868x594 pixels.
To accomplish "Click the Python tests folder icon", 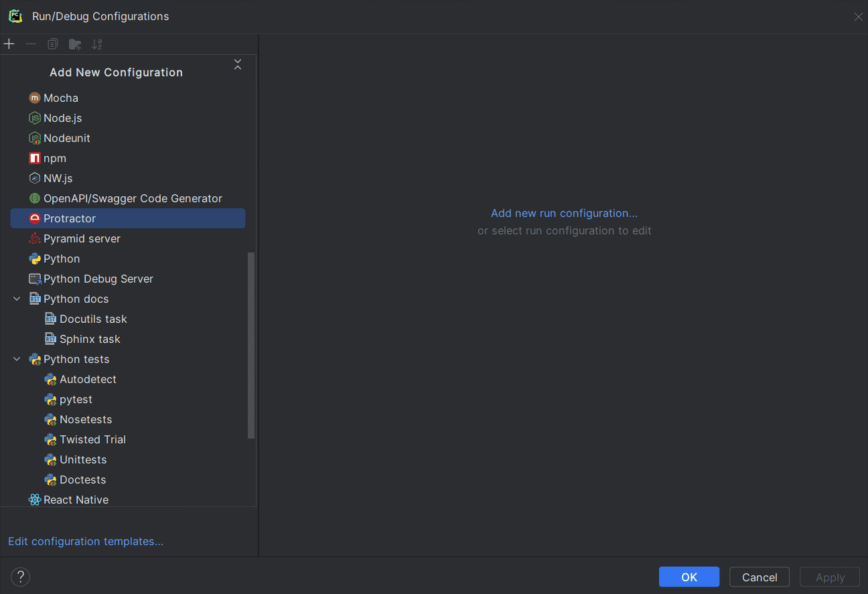I will coord(35,359).
